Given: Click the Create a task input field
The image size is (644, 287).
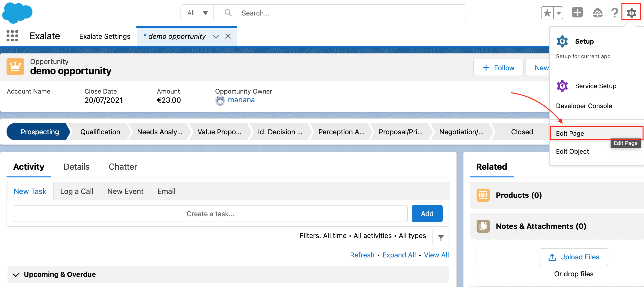Looking at the screenshot, I should tap(210, 214).
